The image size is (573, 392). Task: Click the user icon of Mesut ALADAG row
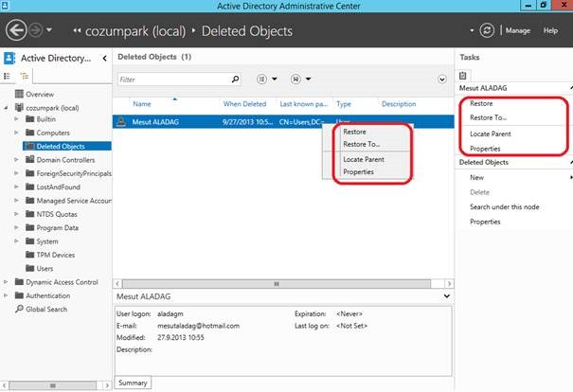[x=121, y=121]
